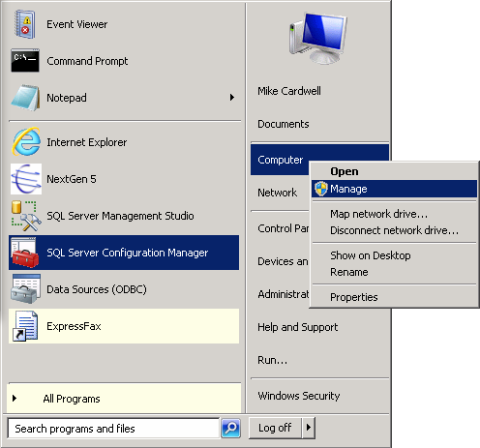Click the All Programs label
Viewport: 480px width, 448px height.
(x=72, y=399)
